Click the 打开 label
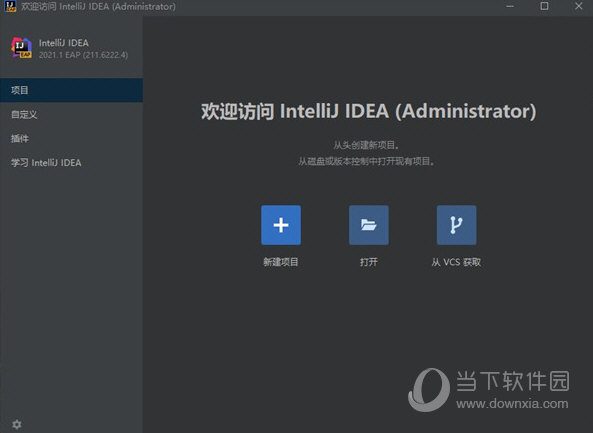The height and width of the screenshot is (433, 593). (x=369, y=262)
